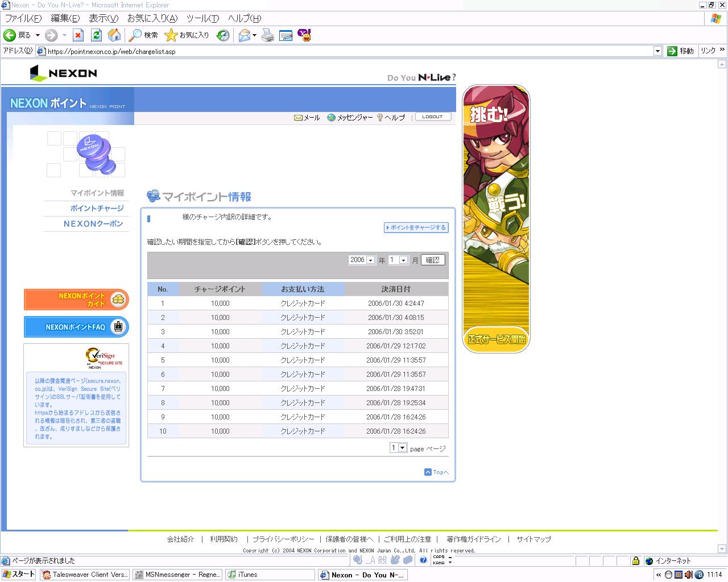Screen dimensions: 728x582
Task: Click the Edit page toolbar icon
Action: 286,35
